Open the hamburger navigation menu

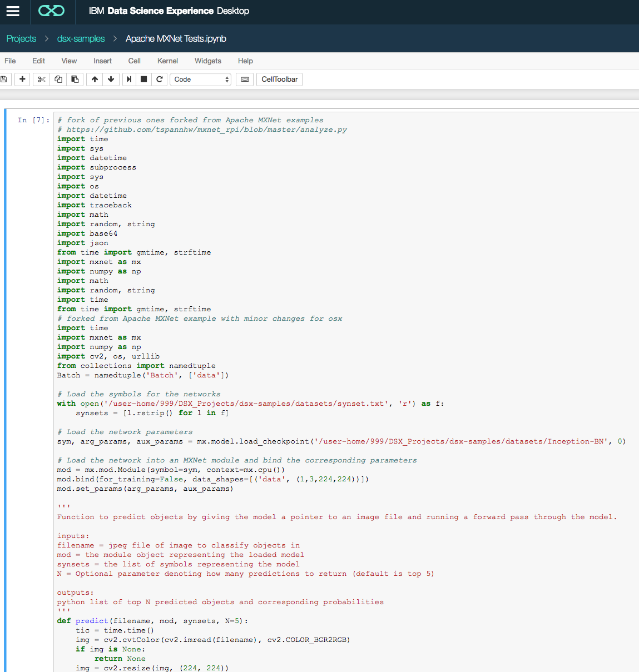click(x=13, y=11)
